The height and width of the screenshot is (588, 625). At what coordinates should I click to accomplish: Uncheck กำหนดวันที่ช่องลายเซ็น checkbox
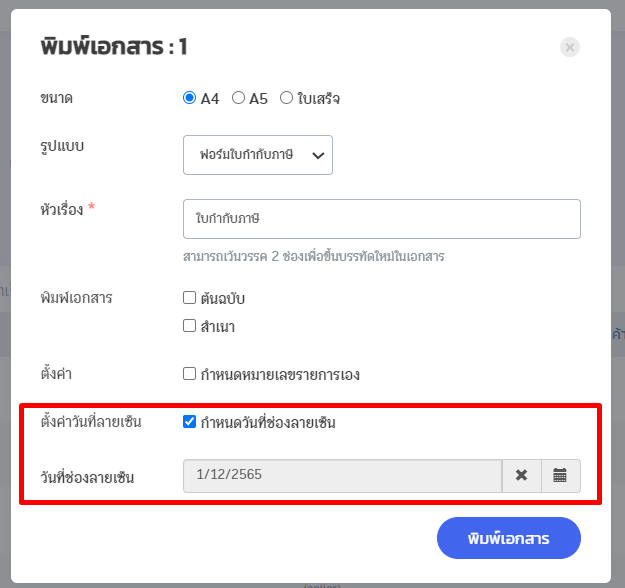point(190,422)
